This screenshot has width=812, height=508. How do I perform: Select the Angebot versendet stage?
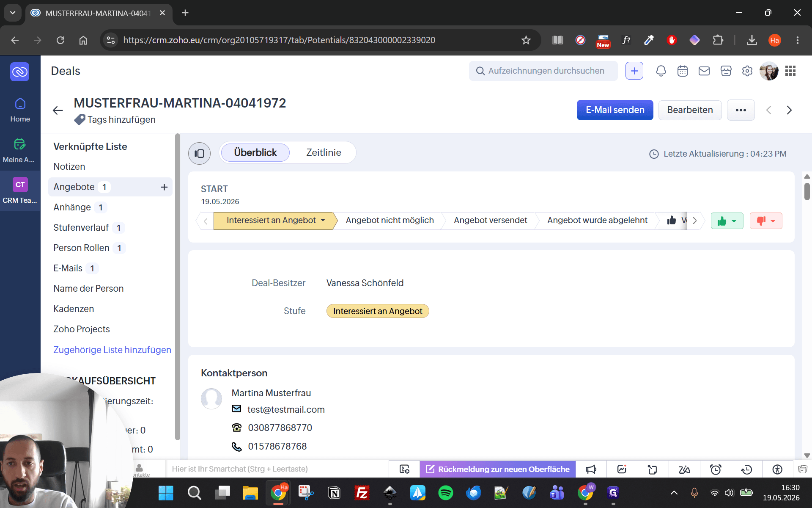click(x=490, y=221)
